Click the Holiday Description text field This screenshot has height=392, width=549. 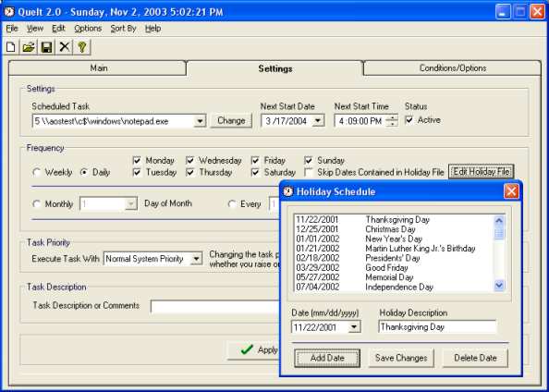point(437,327)
